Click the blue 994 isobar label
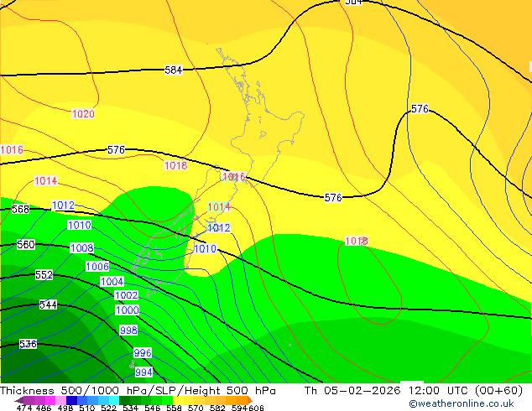The image size is (532, 411). [143, 372]
